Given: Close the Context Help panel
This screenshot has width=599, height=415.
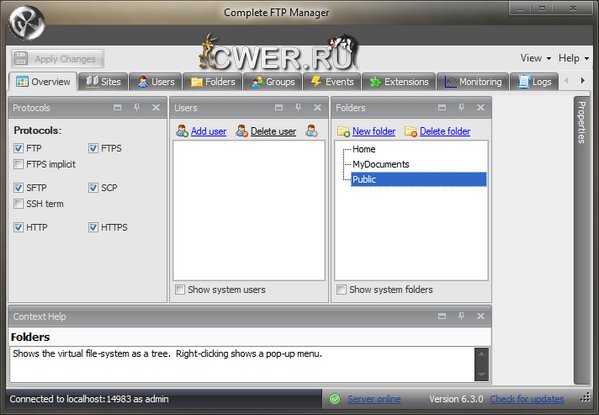Looking at the screenshot, I should click(481, 316).
